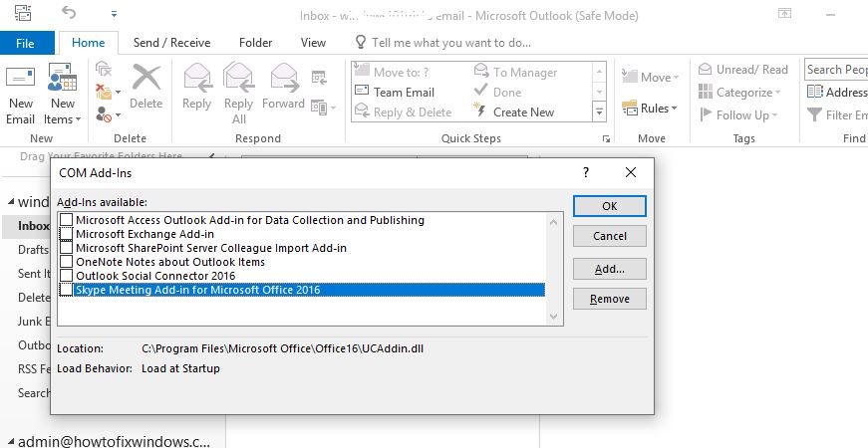Open the Categorize dropdown
Screen dimensions: 868x448
pos(742,93)
